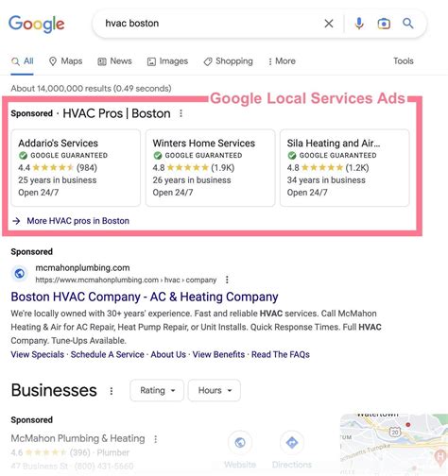Start voice search with microphone icon
448x476 pixels.
359,24
